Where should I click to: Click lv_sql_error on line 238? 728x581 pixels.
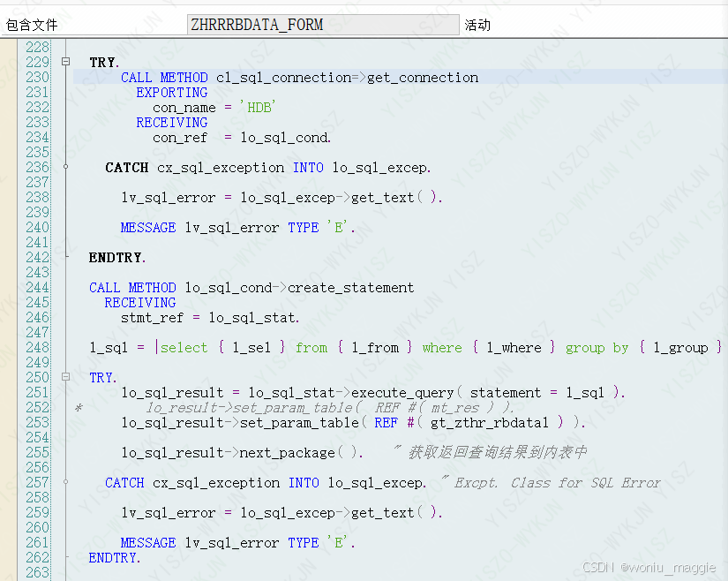tap(169, 198)
